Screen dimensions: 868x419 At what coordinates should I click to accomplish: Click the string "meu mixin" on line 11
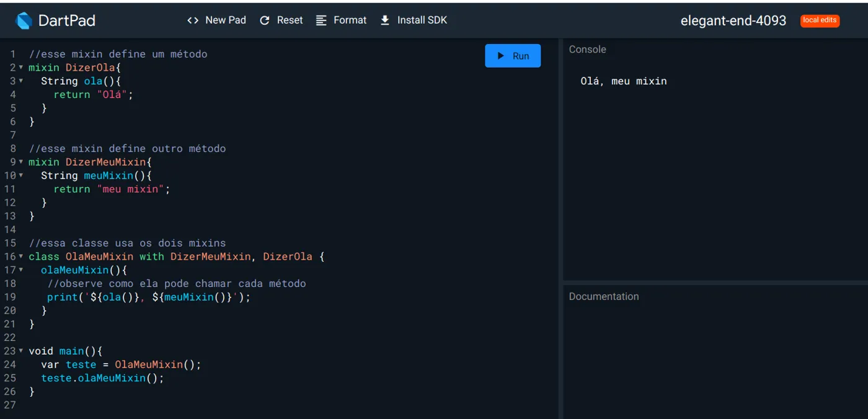click(x=130, y=189)
